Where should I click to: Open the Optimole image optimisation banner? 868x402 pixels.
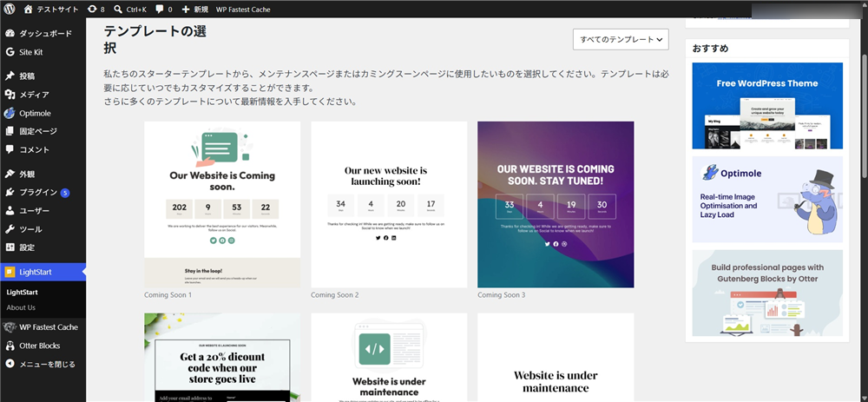pos(767,200)
